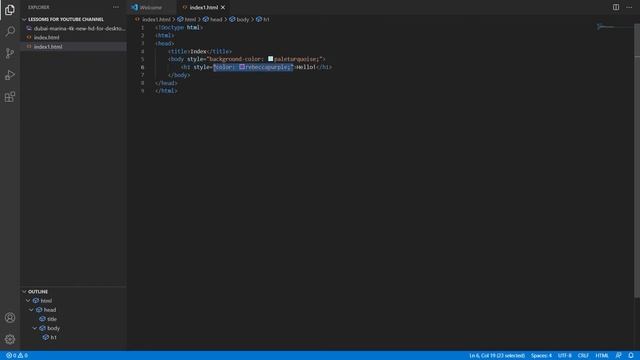Collapse the LESSONS FOR YOUTUBE CHANNEL folder section
The height and width of the screenshot is (360, 640).
(x=65, y=19)
